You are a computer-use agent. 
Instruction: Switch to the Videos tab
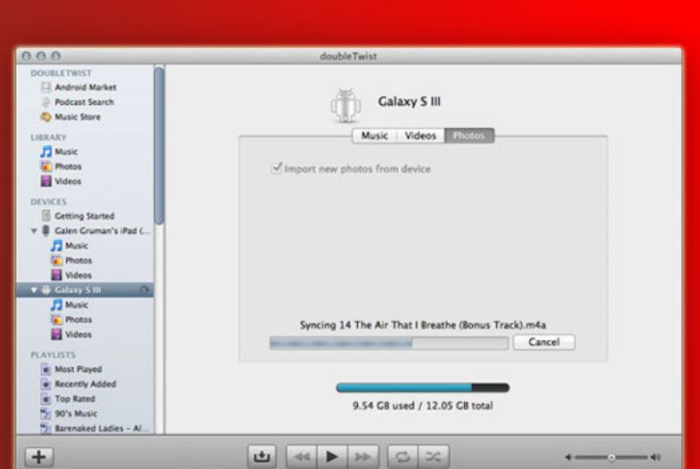click(420, 136)
